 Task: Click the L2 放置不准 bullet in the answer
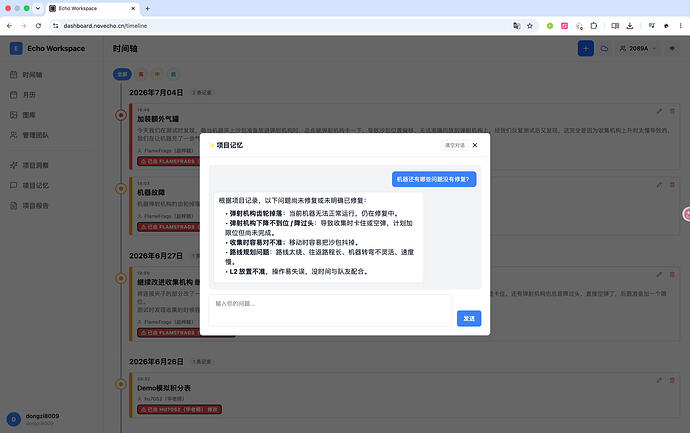pyautogui.click(x=297, y=272)
